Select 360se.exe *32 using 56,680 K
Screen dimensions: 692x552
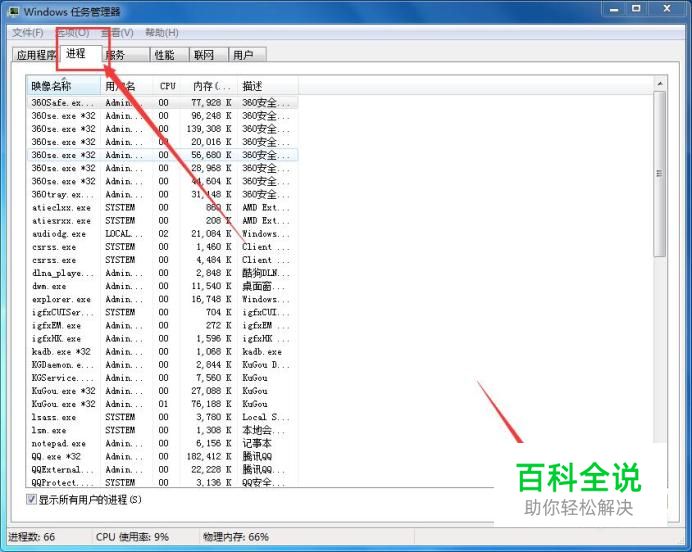(162, 155)
